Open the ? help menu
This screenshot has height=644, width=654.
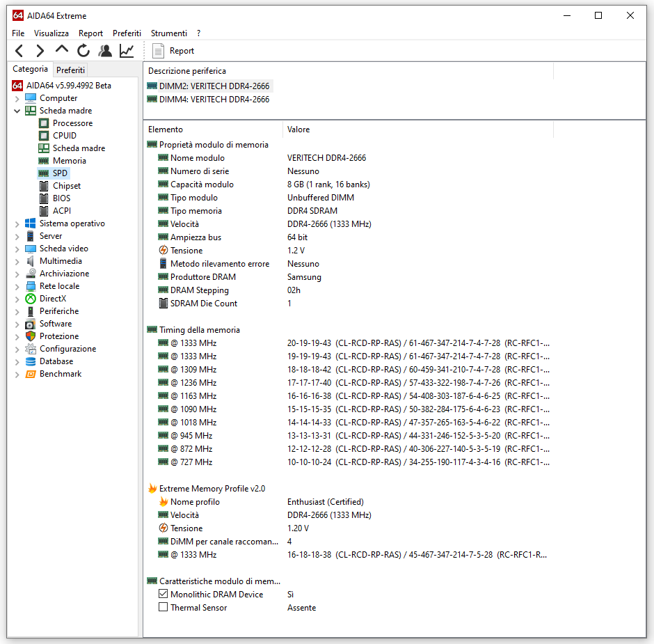click(198, 33)
